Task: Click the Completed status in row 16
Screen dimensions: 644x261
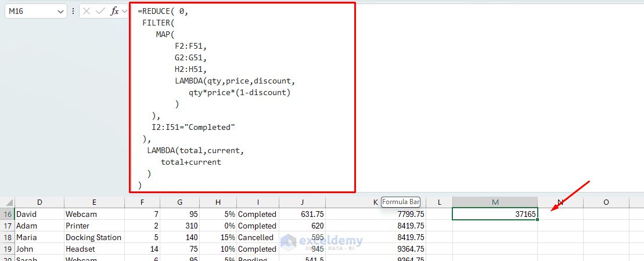Action: (258, 214)
